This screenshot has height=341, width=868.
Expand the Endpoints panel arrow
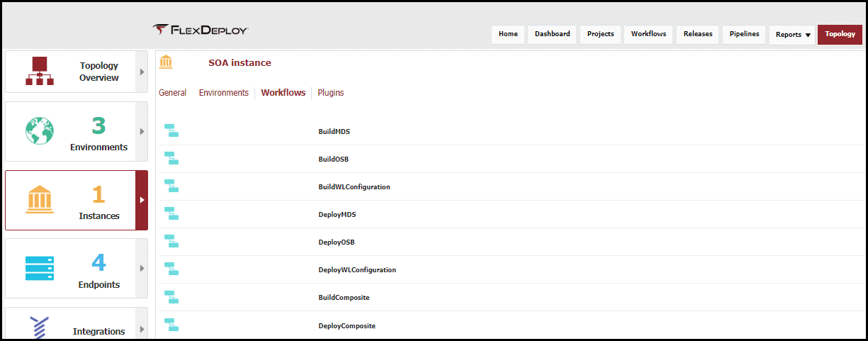[x=142, y=268]
